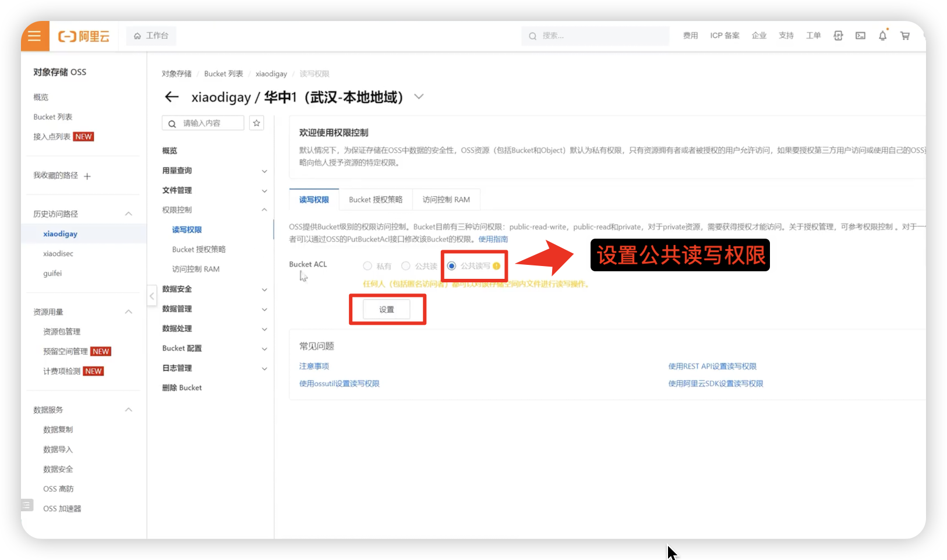
Task: Open 接入点列表 in the sidebar
Action: pos(52,137)
